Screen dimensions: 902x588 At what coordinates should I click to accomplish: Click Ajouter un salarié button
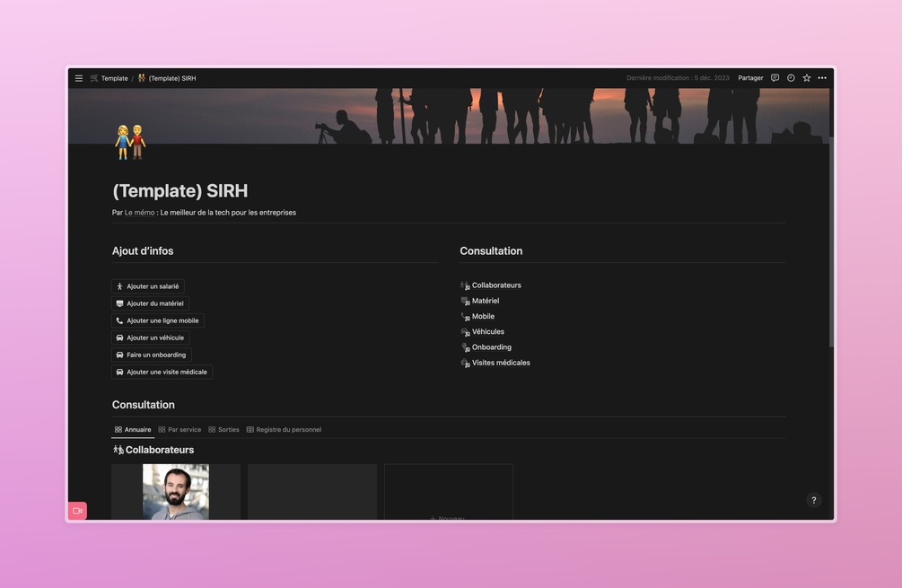coord(148,286)
